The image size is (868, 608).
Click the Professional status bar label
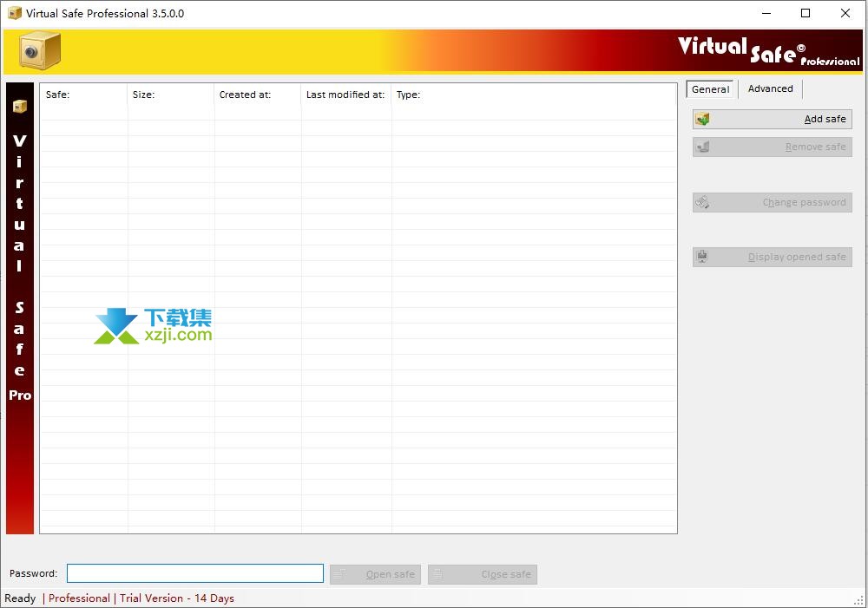pos(79,598)
